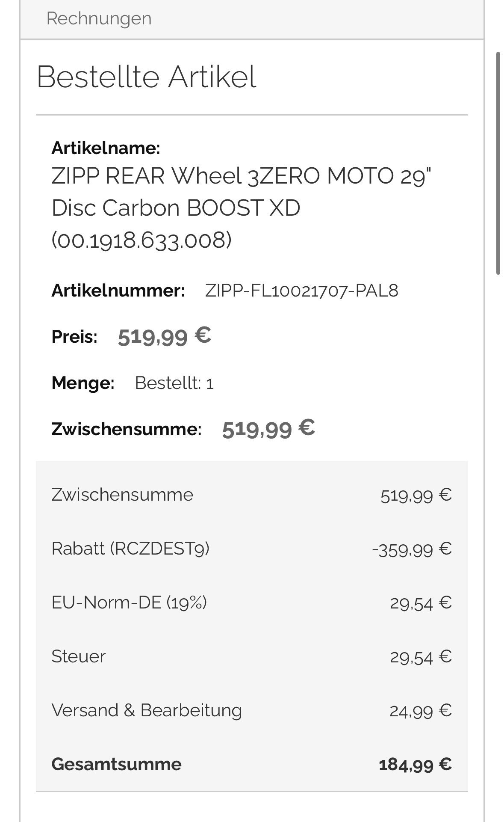This screenshot has height=822, width=504.
Task: Click the 519,99 € value next to Preis
Action: click(164, 336)
